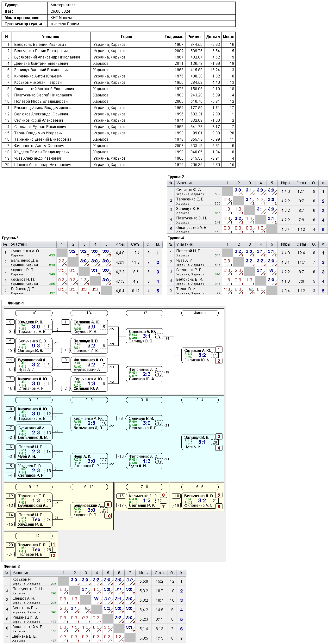The height and width of the screenshot is (644, 331).
Task: Click Коськов Н. П. row in Финал-2 table
Action: click(x=95, y=581)
